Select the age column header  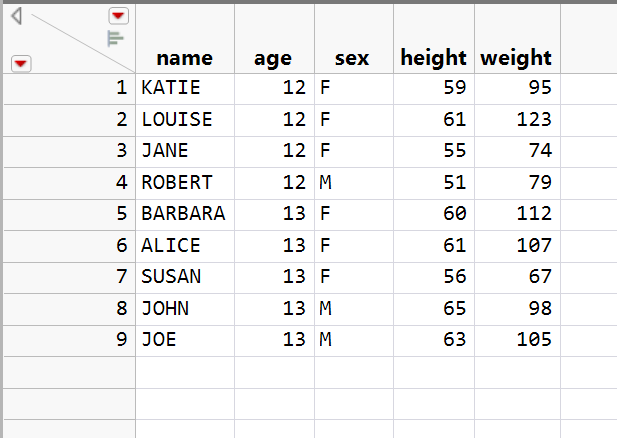[273, 58]
